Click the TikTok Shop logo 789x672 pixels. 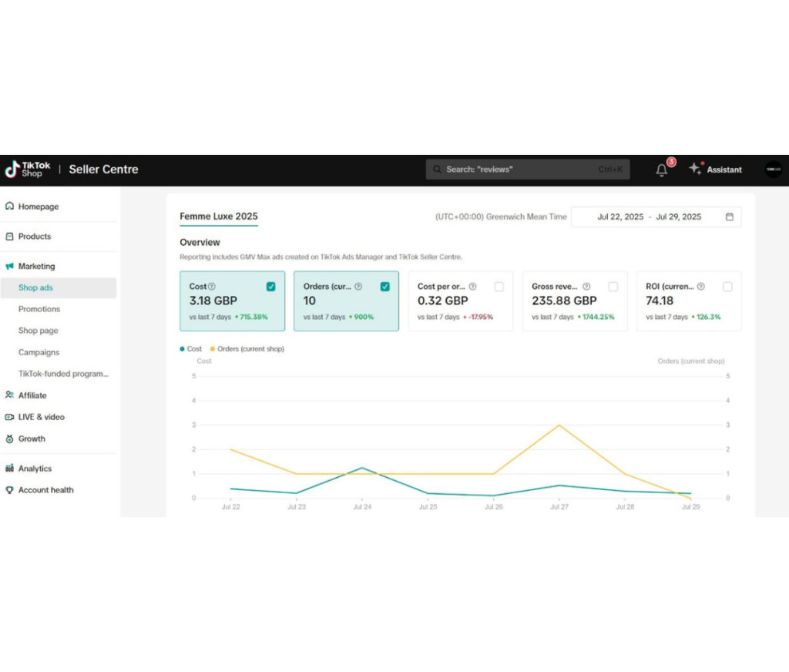pos(28,170)
